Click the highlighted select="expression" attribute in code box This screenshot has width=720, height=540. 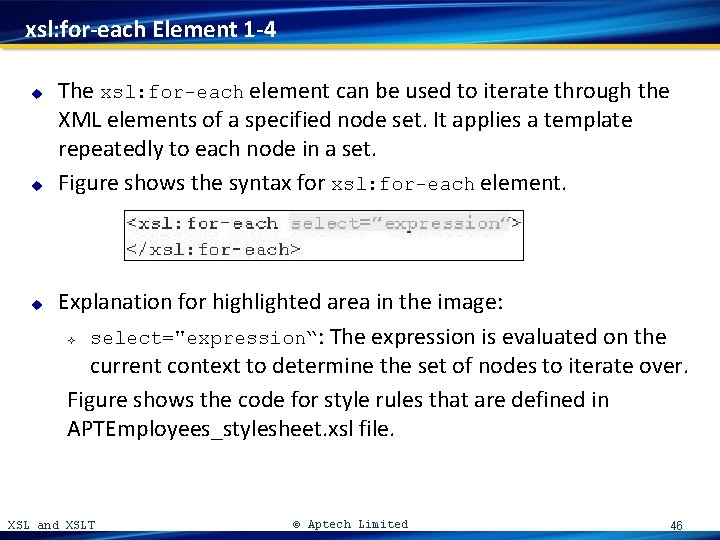400,224
